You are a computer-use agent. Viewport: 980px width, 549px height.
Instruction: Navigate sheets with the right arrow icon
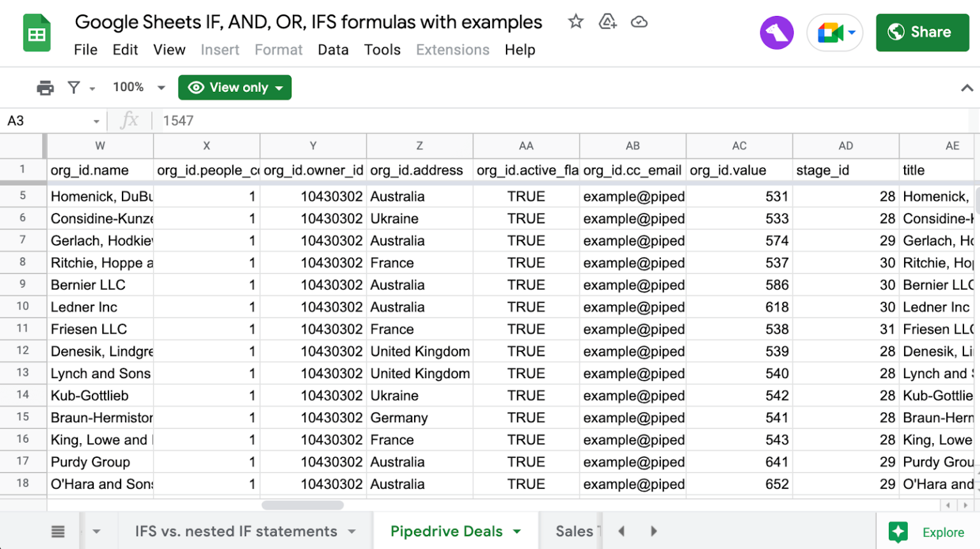[653, 531]
